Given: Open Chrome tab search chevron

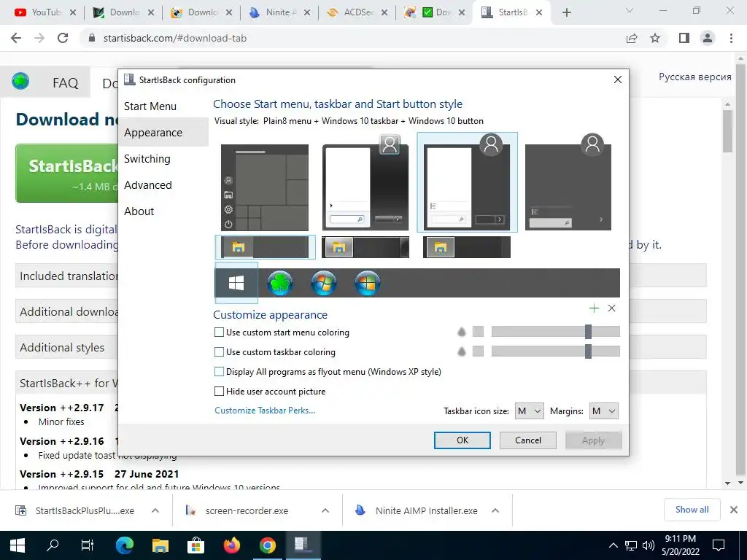Looking at the screenshot, I should [x=630, y=10].
